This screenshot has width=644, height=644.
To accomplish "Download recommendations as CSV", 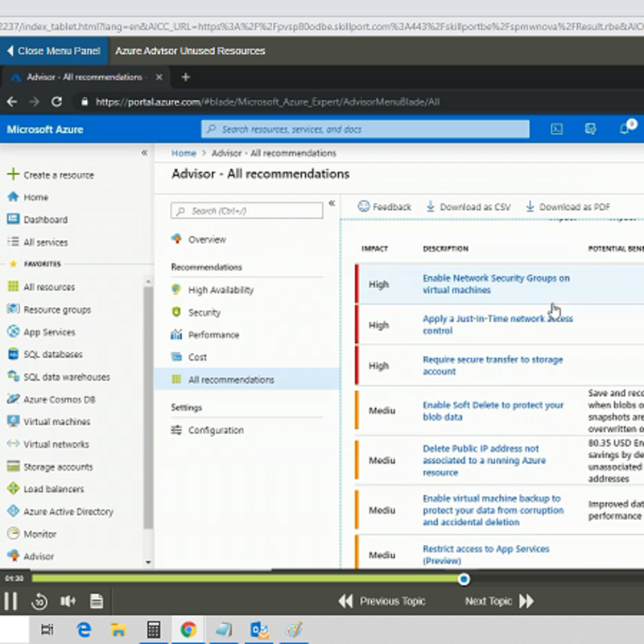I will click(469, 207).
